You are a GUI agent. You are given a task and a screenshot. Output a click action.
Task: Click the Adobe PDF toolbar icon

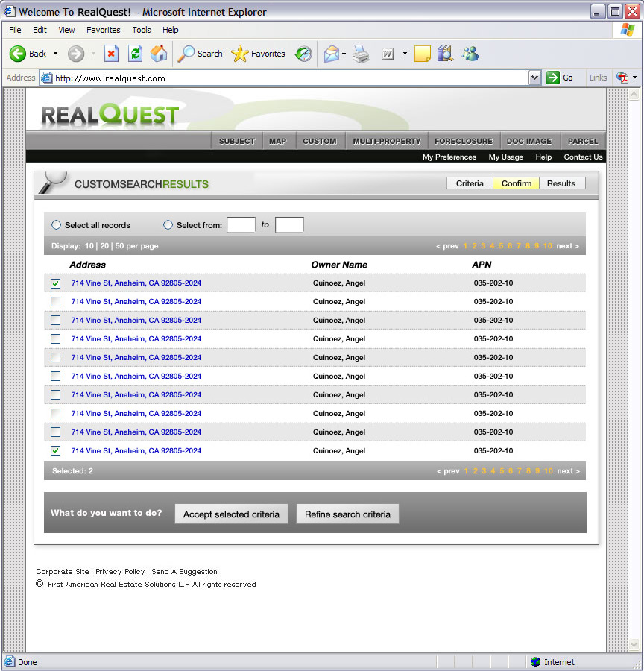[622, 78]
